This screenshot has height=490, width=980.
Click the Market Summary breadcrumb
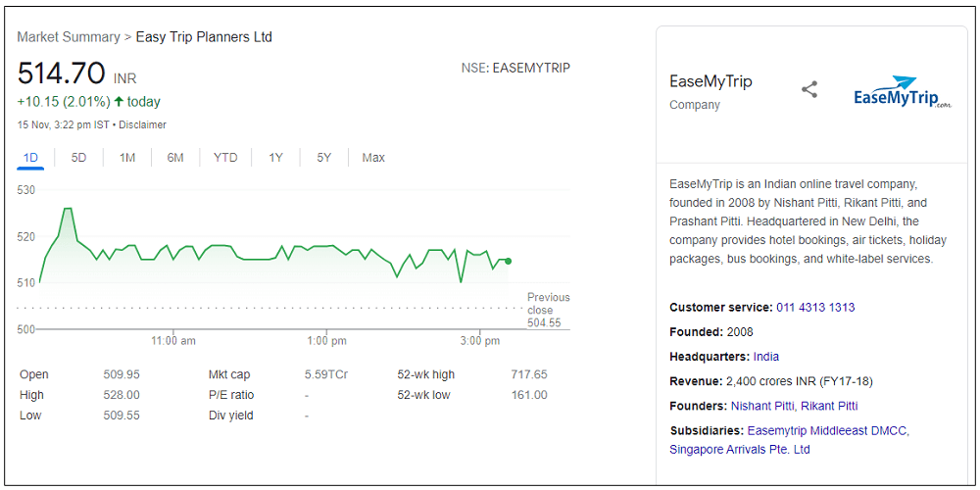click(68, 37)
